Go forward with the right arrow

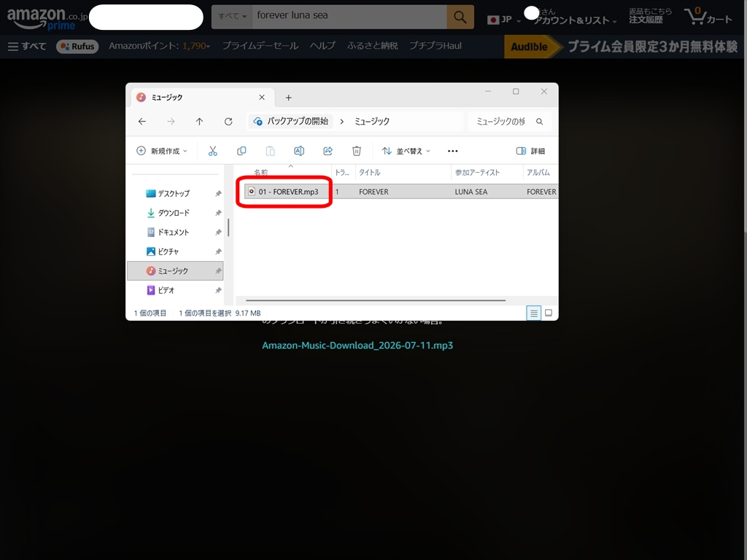171,122
